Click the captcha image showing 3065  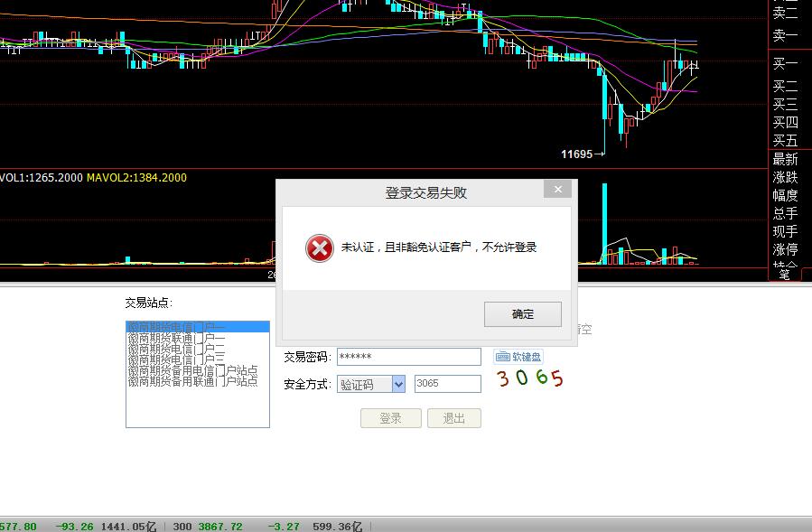527,379
